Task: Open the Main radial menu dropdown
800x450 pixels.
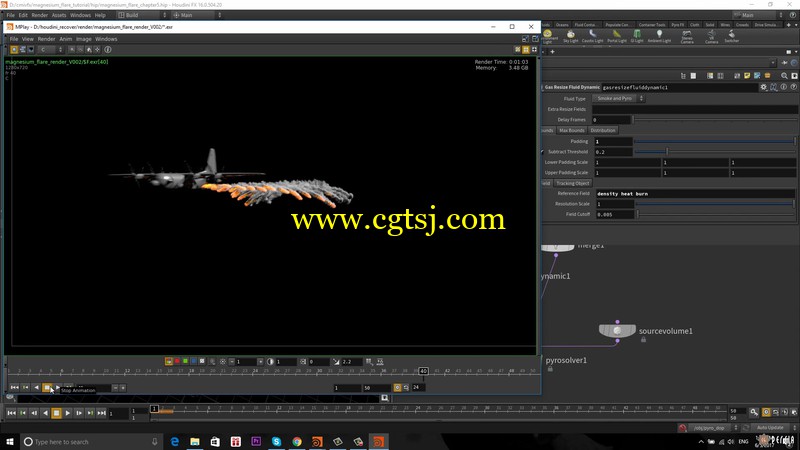Action: (197, 15)
